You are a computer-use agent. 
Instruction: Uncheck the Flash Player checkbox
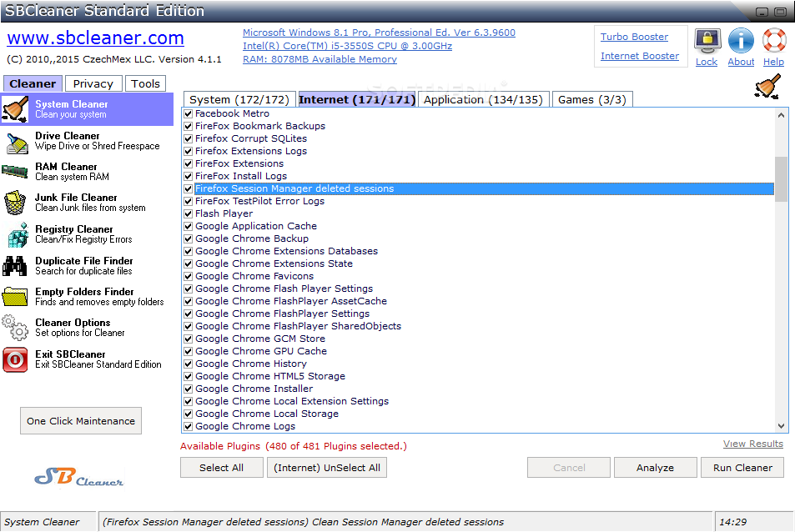pos(188,213)
